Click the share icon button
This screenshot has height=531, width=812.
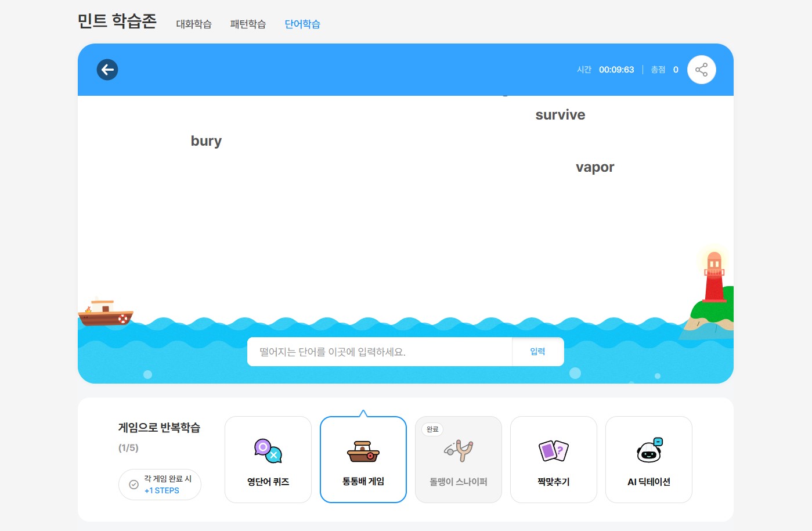click(x=701, y=70)
